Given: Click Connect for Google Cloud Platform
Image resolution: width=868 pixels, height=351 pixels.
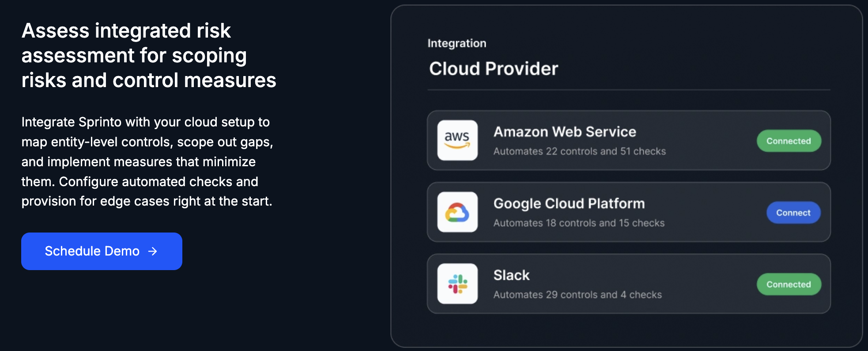Looking at the screenshot, I should [x=793, y=213].
